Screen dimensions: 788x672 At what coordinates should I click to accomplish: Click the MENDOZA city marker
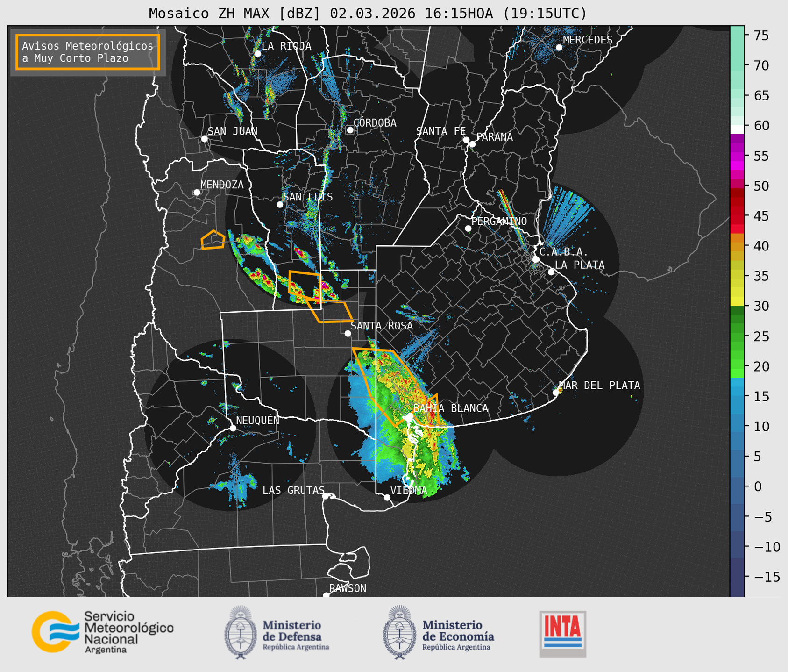click(x=197, y=193)
